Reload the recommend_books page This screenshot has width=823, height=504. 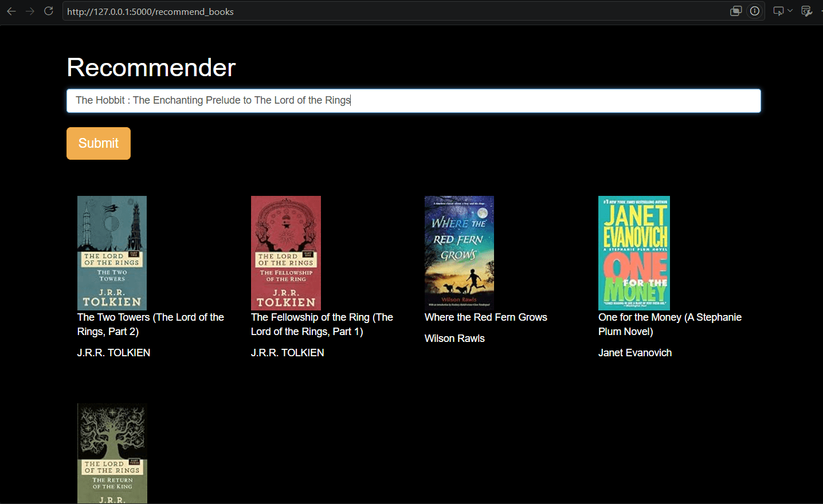49,11
